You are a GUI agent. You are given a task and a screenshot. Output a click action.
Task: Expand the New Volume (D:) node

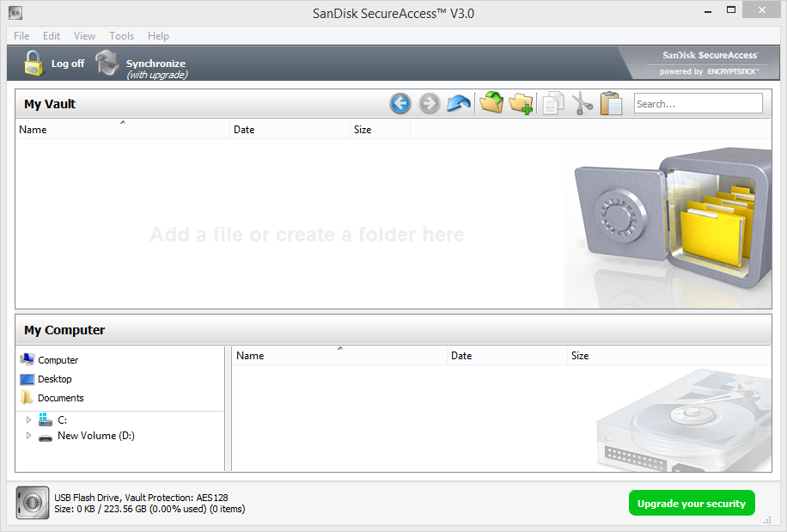(28, 436)
